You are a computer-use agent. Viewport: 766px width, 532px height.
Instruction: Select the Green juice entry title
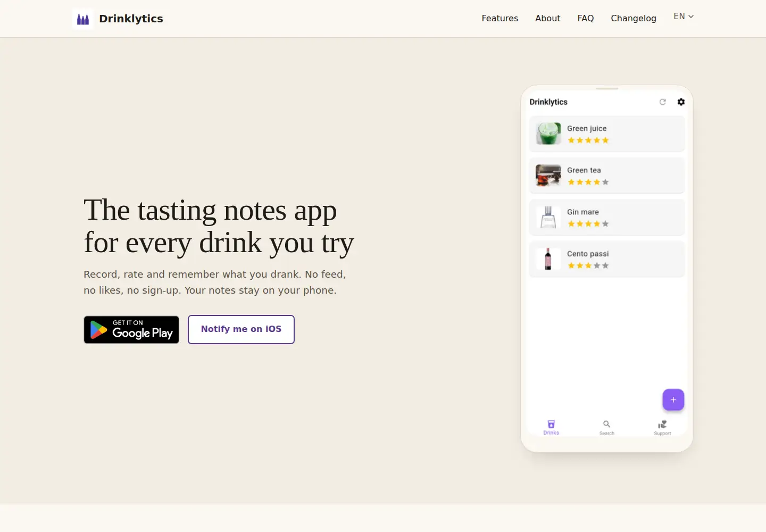587,128
